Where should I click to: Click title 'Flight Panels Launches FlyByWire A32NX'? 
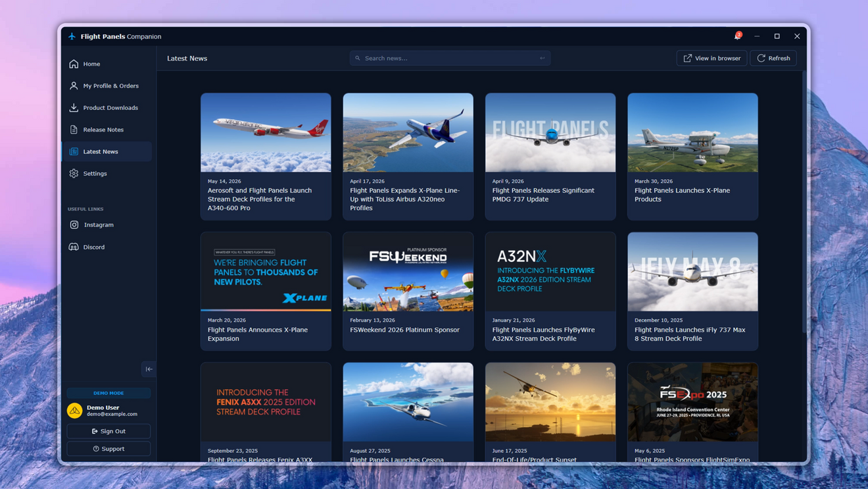click(x=543, y=334)
